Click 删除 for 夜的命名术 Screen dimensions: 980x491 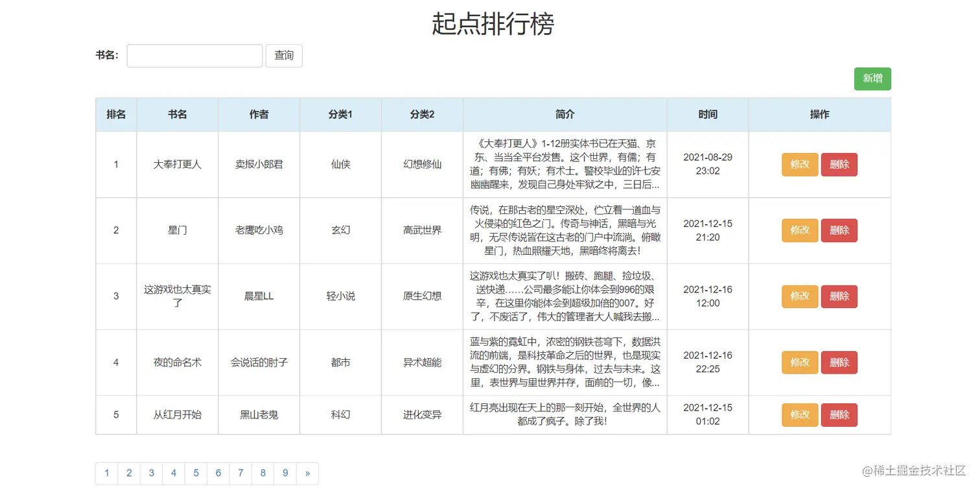coord(839,363)
